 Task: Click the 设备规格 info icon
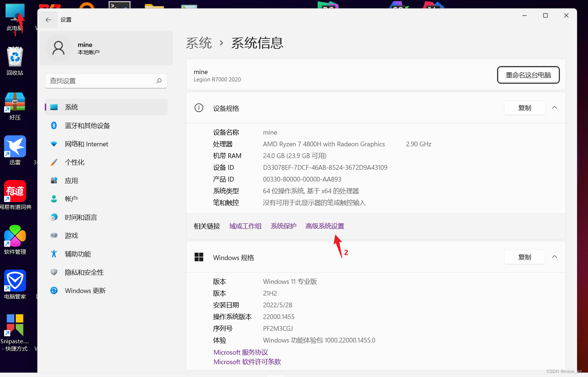pyautogui.click(x=199, y=108)
